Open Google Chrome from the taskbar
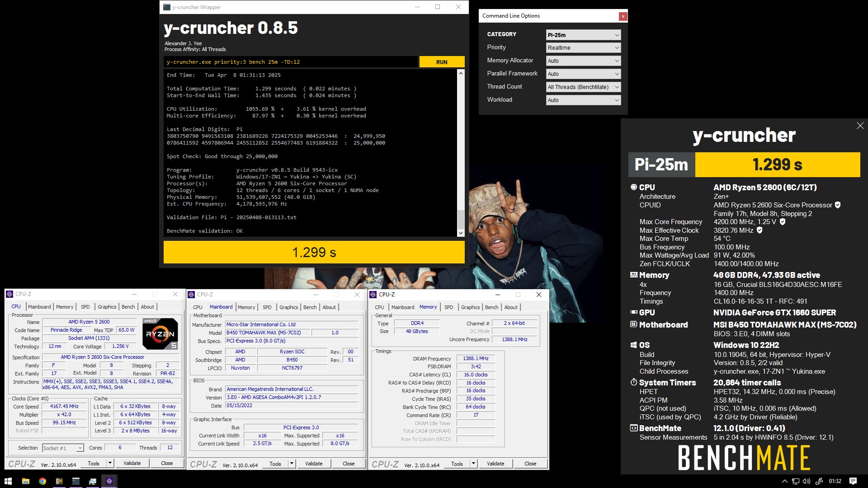 (42, 481)
